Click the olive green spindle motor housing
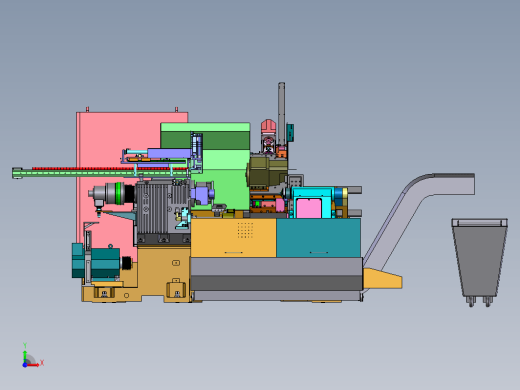Viewport: 520px width, 390px height. [267, 173]
